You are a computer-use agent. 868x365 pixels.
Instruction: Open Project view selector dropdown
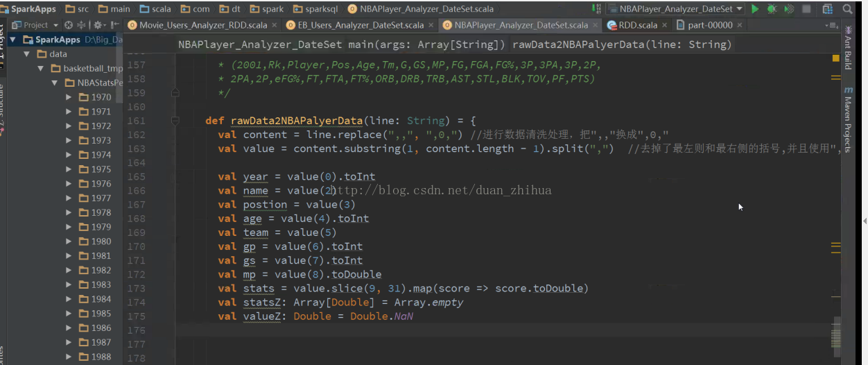(x=35, y=25)
